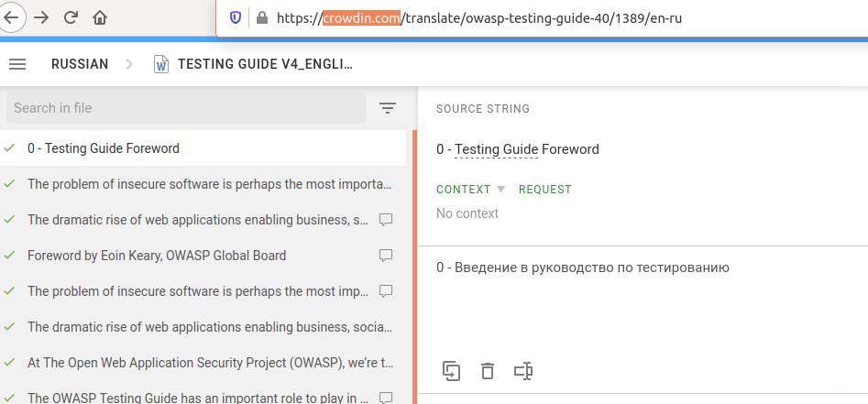The width and height of the screenshot is (868, 404).
Task: Click the browser forward arrow
Action: click(41, 17)
